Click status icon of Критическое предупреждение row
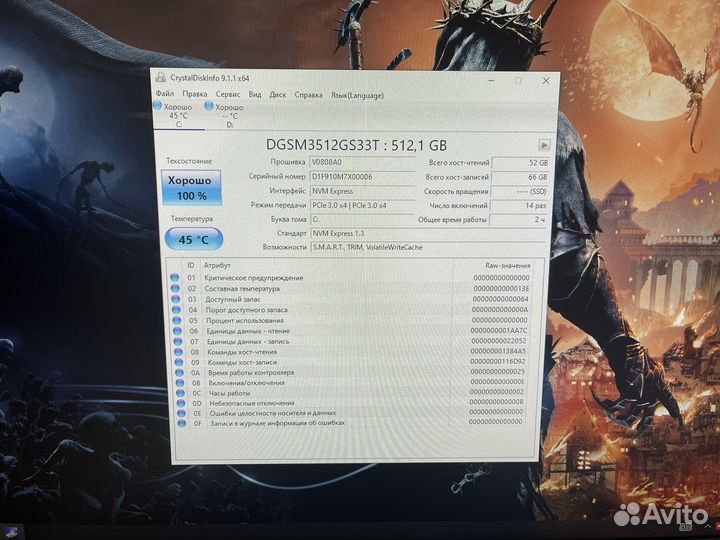The image size is (720, 540). pos(174,277)
